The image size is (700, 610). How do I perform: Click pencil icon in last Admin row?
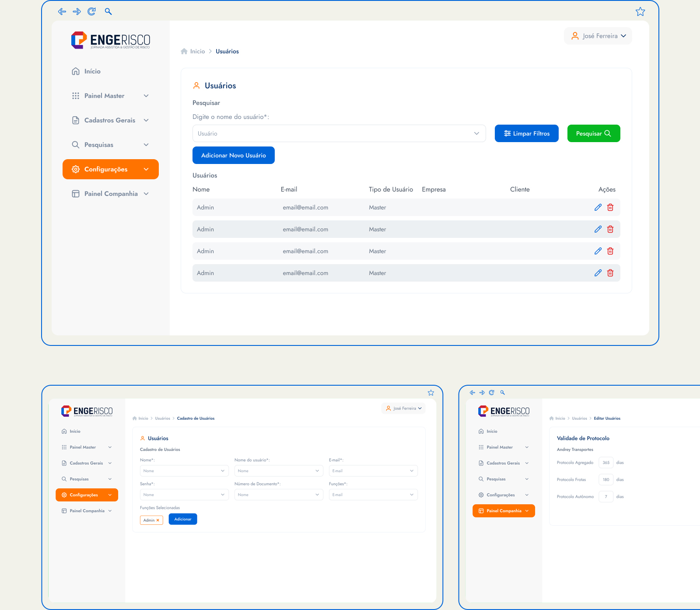pos(598,273)
